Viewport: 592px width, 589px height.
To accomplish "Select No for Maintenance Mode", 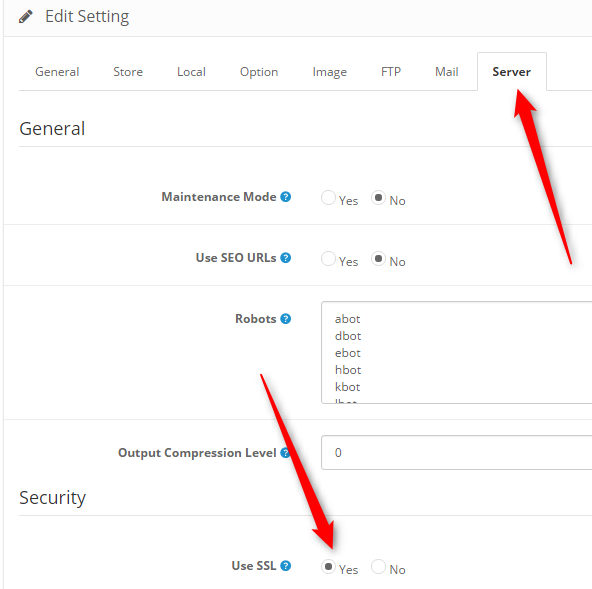I will pyautogui.click(x=378, y=197).
